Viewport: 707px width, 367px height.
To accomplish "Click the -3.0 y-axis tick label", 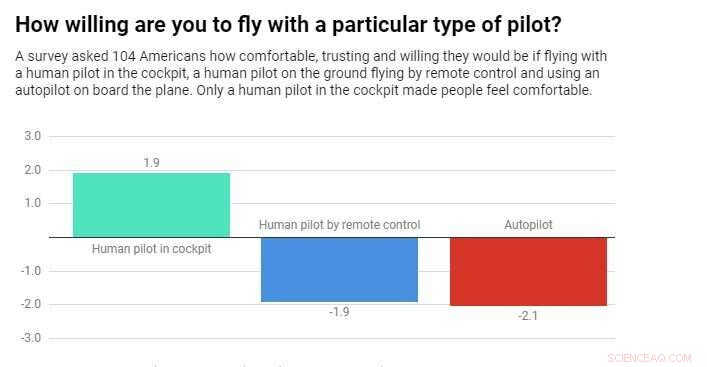I will coord(30,338).
